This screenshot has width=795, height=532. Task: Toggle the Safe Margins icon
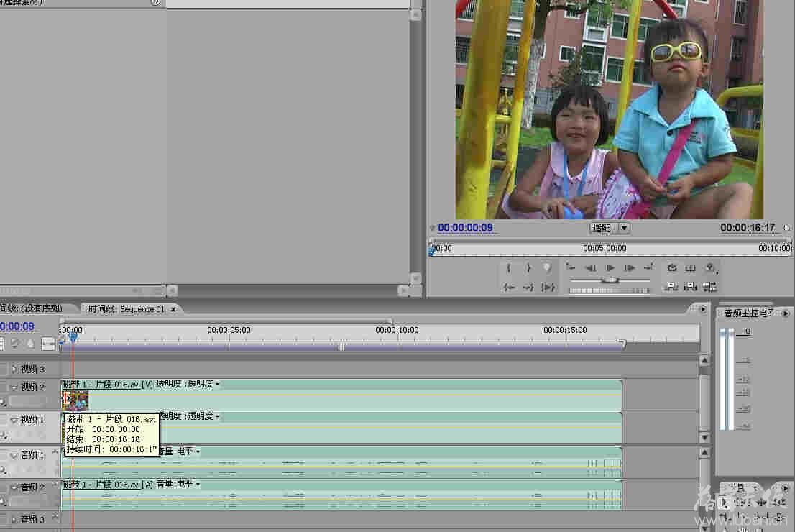click(691, 267)
